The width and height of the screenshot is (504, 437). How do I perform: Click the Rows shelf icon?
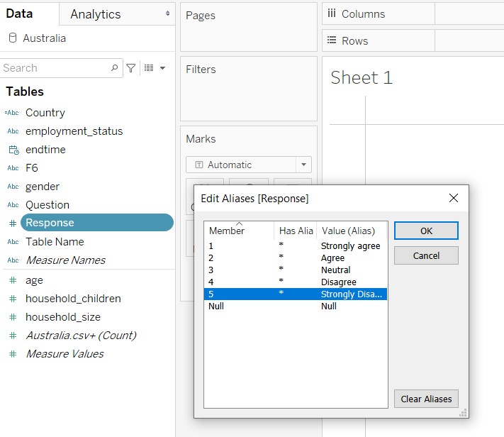[332, 40]
